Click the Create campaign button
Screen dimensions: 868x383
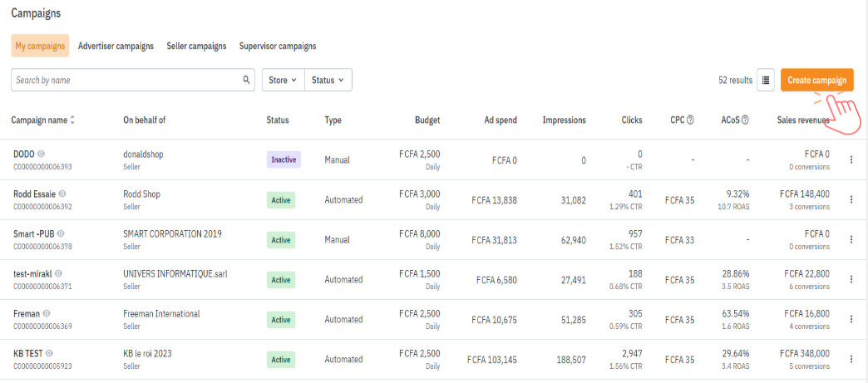(816, 81)
